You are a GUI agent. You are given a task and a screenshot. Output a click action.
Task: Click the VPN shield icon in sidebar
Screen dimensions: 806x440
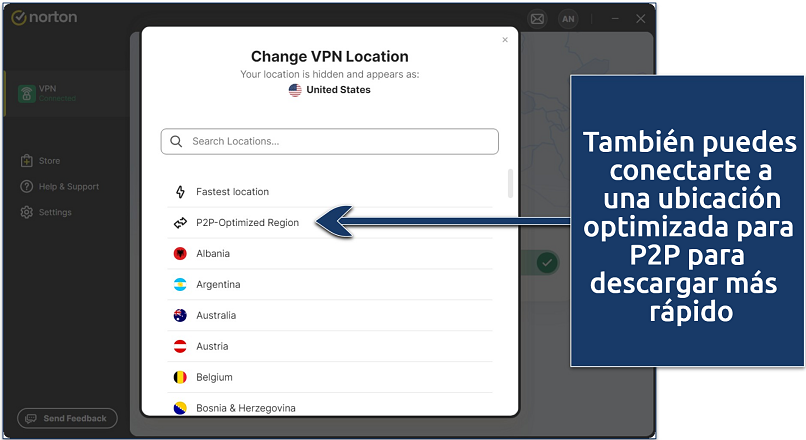coord(27,94)
